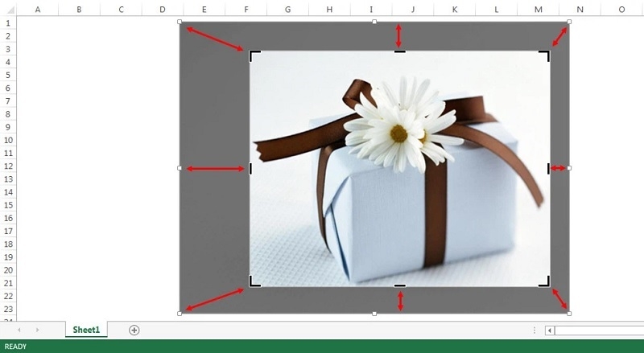The height and width of the screenshot is (353, 644).
Task: Click the left-middle crop handle
Action: (251, 169)
